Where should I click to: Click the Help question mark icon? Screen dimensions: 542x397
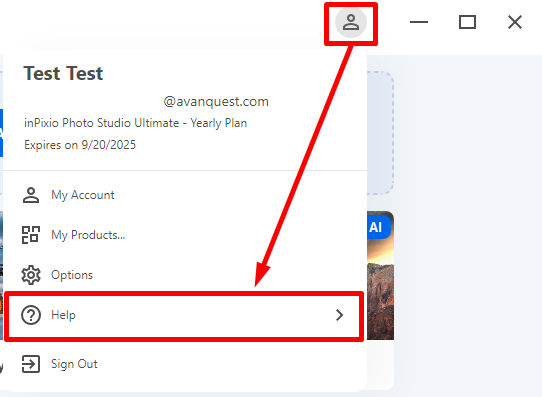point(31,315)
